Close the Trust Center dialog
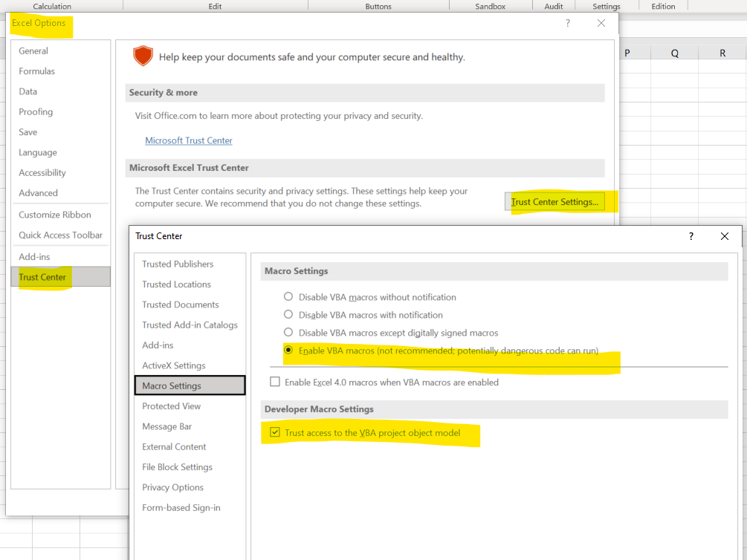This screenshot has width=747, height=560. [x=725, y=236]
